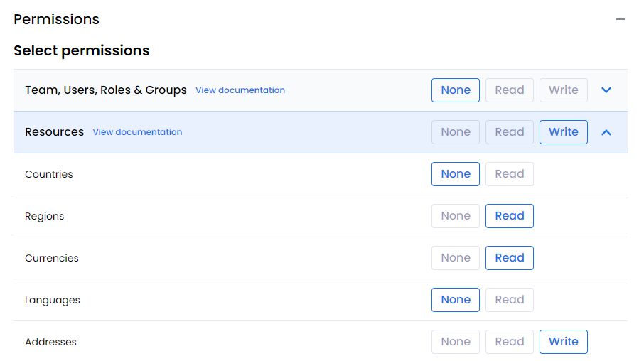This screenshot has height=361, width=644.
Task: Select Write for Addresses
Action: tap(564, 342)
